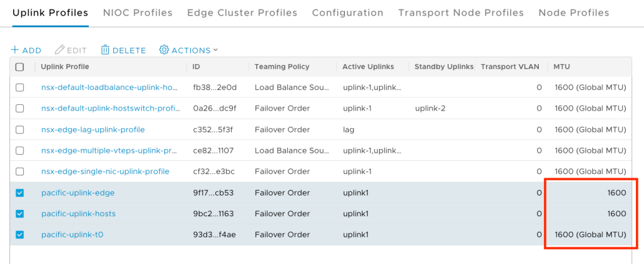The width and height of the screenshot is (644, 264).
Task: Click the plus ADD icon
Action: click(15, 50)
